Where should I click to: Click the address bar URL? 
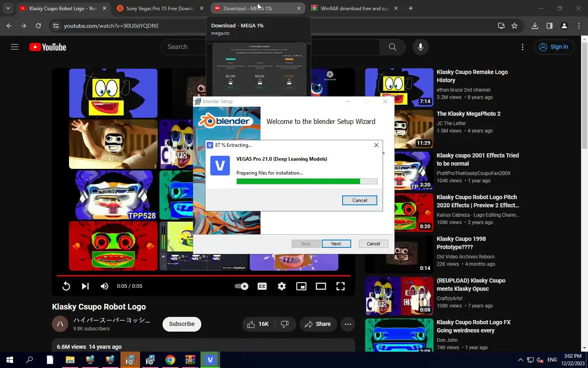[111, 26]
